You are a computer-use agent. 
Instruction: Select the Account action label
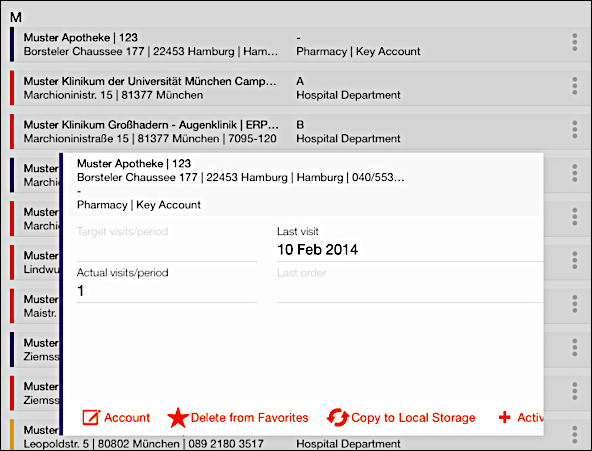click(127, 418)
